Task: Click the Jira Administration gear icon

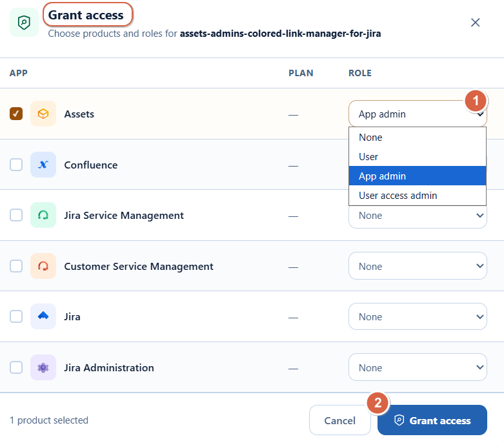Action: (43, 367)
